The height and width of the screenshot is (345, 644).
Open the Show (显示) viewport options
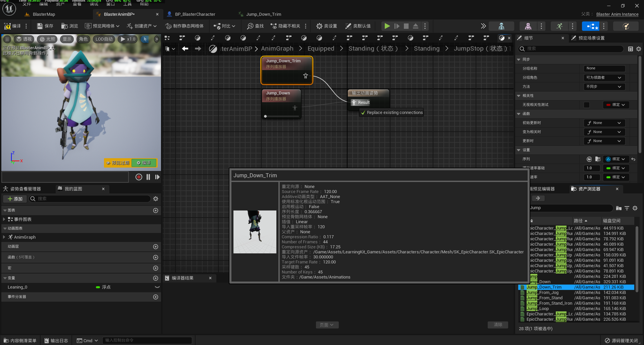point(67,39)
